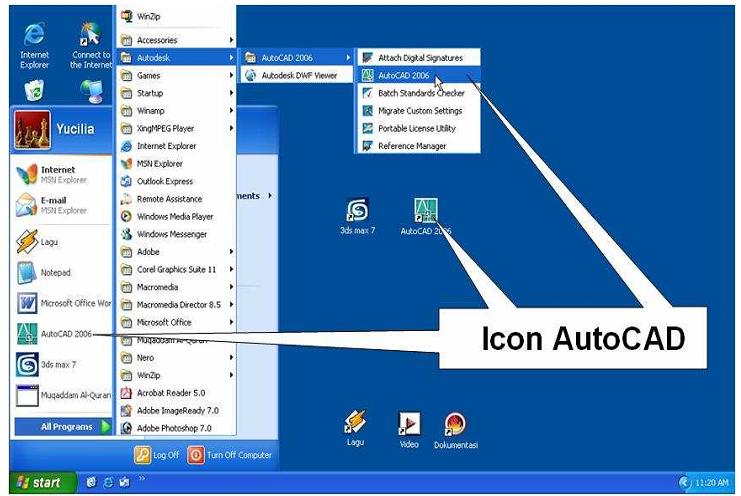Open Portable License Utility

[x=418, y=128]
